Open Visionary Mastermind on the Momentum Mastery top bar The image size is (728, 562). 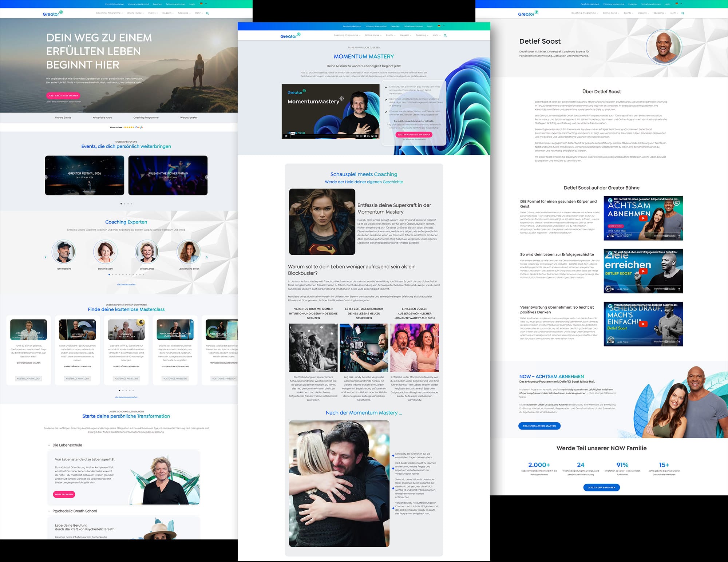[376, 26]
